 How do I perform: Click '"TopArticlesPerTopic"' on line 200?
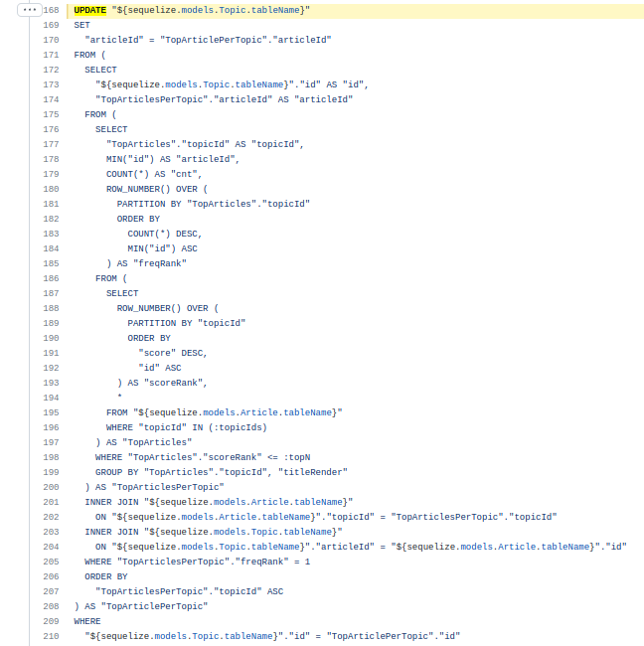(168, 487)
